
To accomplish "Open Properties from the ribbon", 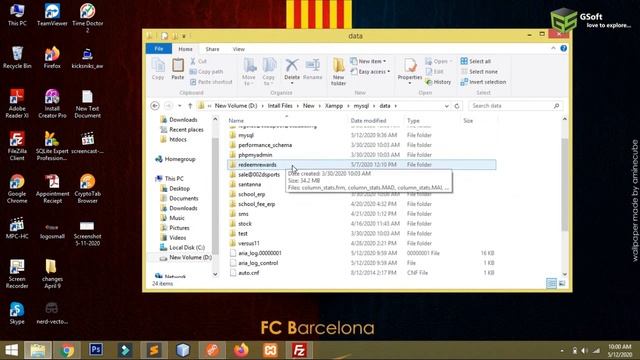I will coord(410,70).
